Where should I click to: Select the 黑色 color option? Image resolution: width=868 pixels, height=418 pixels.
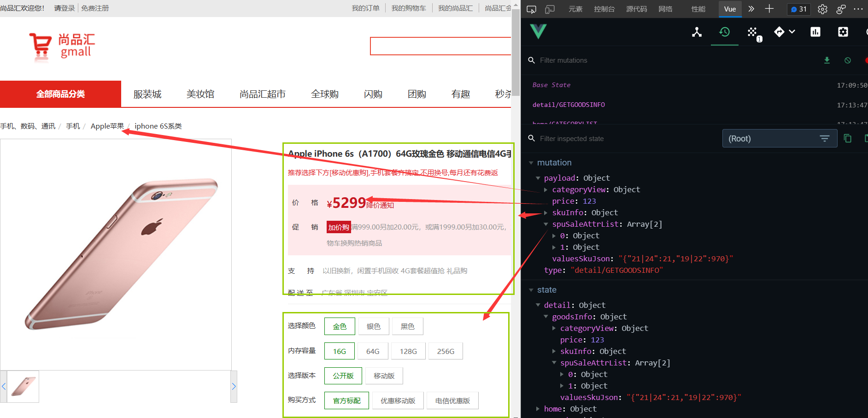click(x=408, y=326)
